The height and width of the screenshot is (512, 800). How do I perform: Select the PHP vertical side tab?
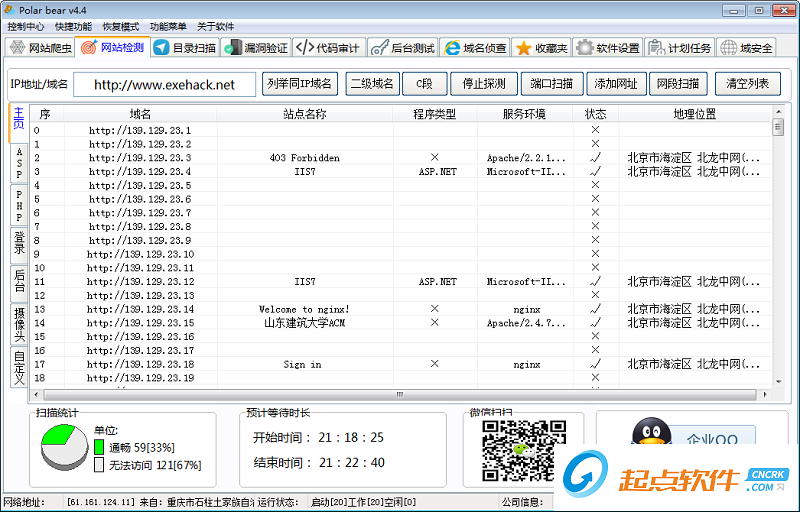point(19,206)
